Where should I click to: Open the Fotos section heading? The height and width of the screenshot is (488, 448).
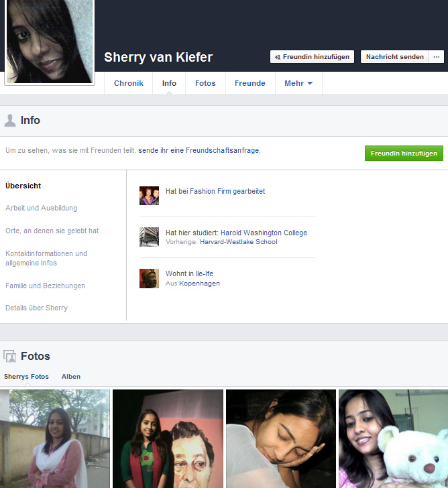point(35,356)
